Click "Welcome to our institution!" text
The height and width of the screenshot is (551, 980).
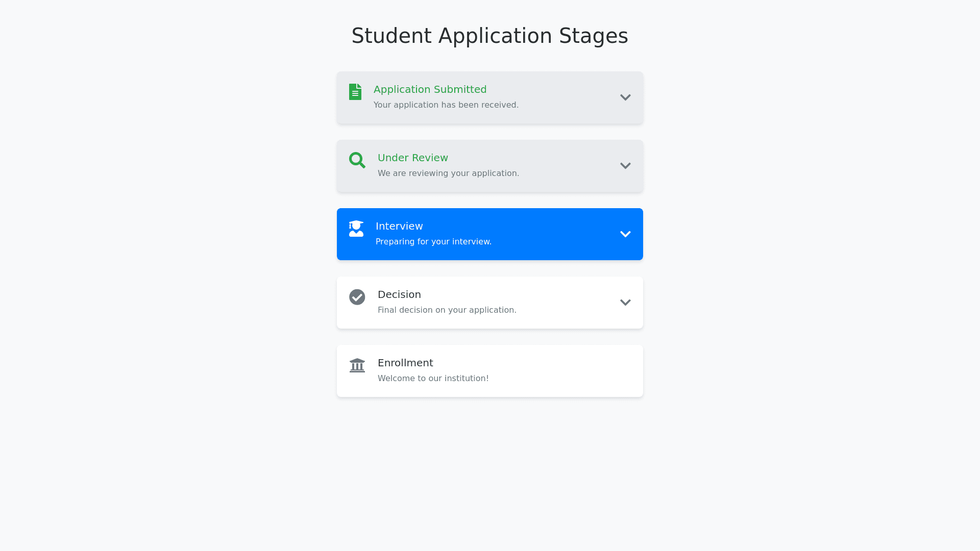click(433, 378)
